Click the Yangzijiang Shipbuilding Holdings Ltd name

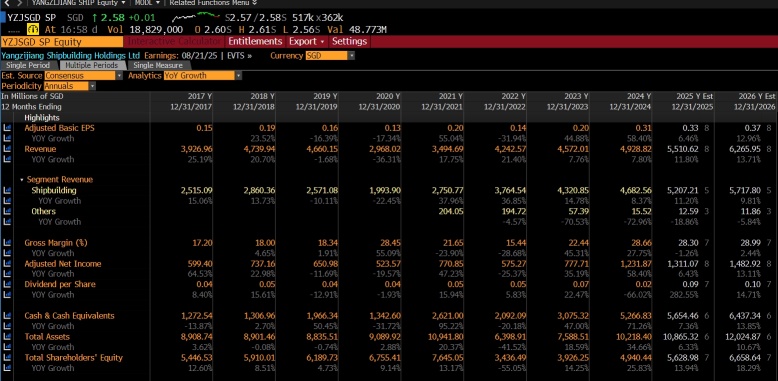[x=70, y=56]
